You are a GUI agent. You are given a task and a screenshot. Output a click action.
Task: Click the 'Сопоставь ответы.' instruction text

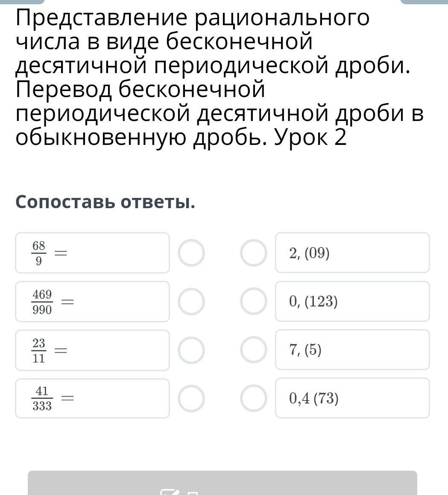tap(105, 202)
